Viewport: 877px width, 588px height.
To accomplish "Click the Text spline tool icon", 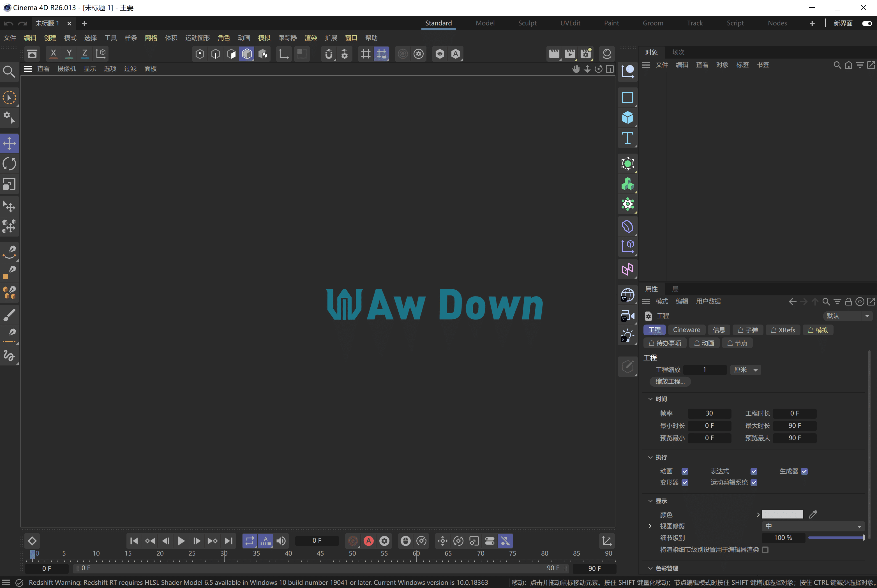I will point(627,138).
